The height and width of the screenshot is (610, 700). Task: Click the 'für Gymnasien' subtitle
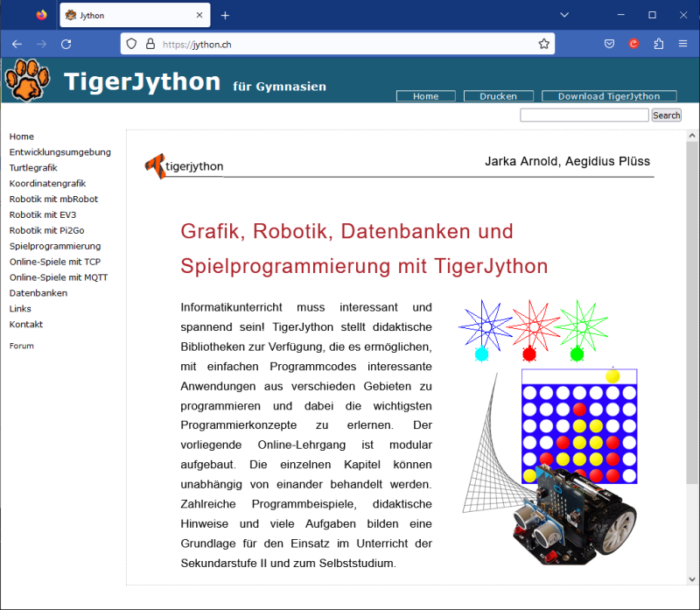point(279,86)
